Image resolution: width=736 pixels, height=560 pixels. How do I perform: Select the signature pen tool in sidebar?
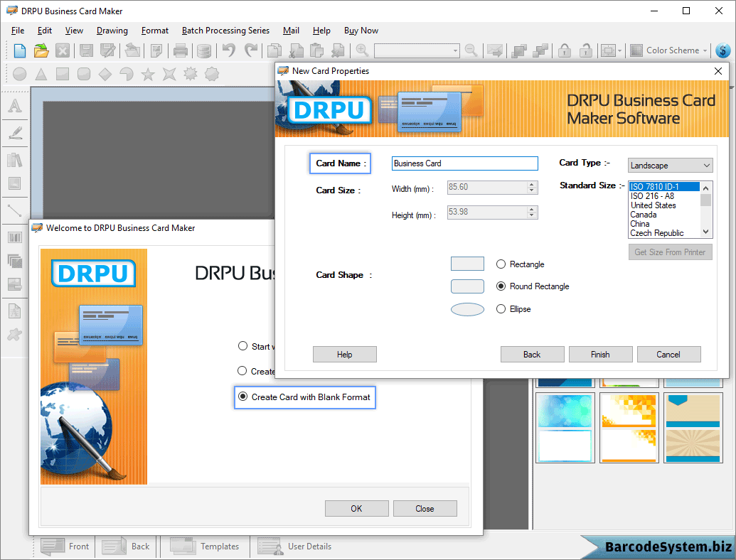15,133
